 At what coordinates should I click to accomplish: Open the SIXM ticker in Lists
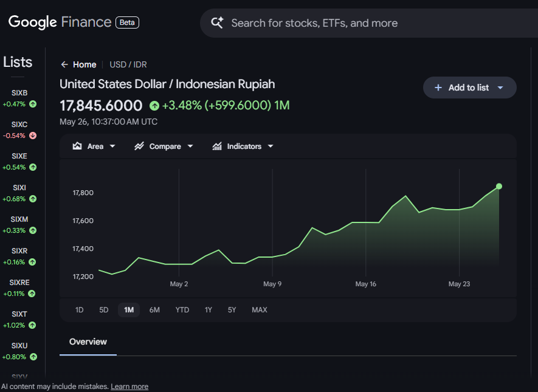[19, 219]
